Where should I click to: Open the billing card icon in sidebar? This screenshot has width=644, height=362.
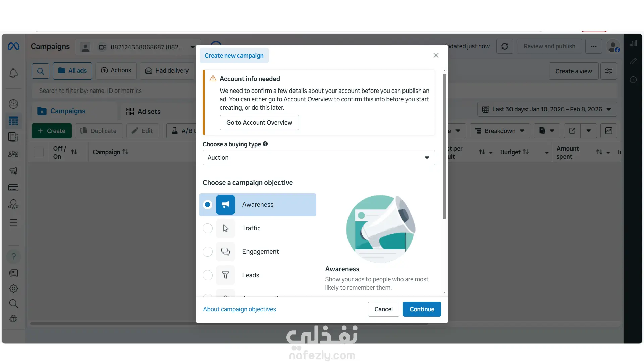pyautogui.click(x=13, y=188)
